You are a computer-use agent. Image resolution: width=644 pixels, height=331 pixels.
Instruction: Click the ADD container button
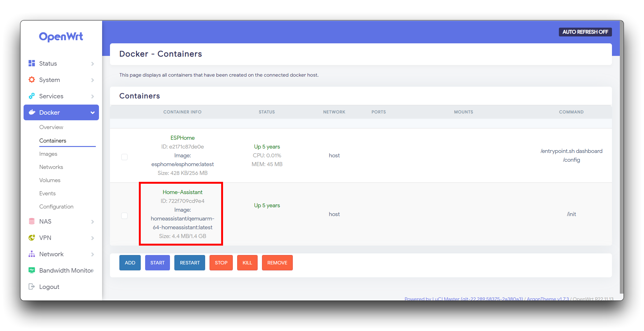click(x=130, y=263)
